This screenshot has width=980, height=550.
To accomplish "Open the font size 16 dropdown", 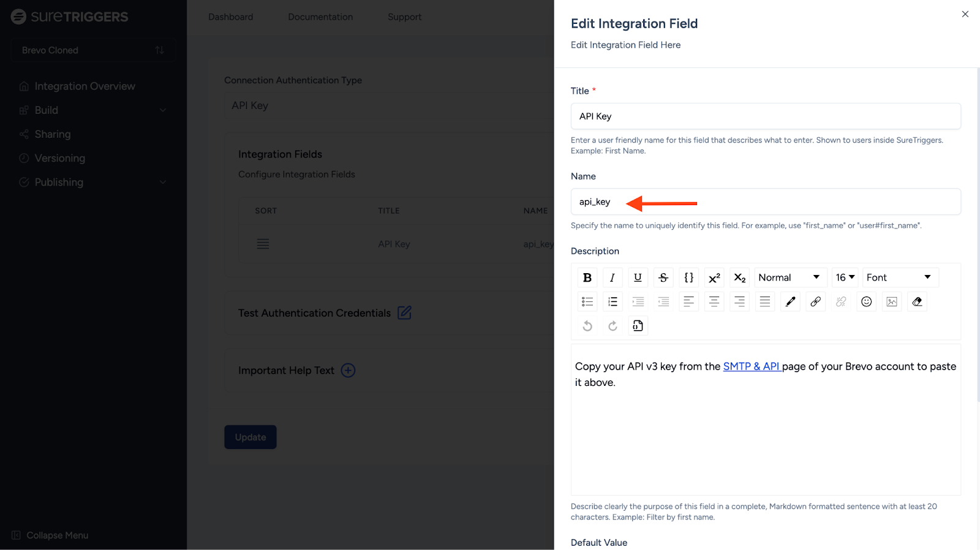I will (845, 277).
